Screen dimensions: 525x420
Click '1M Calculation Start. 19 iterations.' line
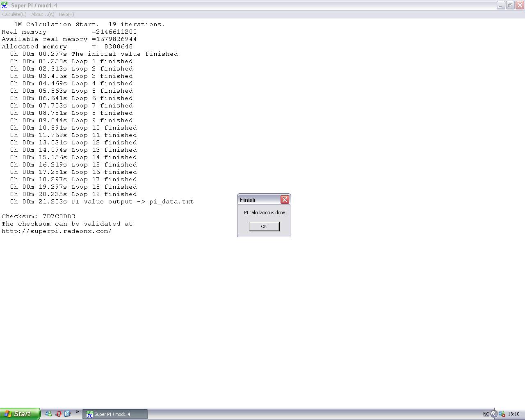[x=89, y=25]
